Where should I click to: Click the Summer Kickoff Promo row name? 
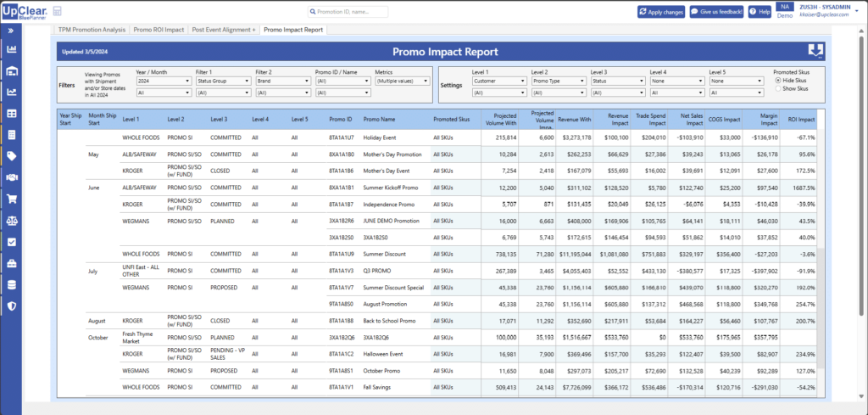pos(390,188)
